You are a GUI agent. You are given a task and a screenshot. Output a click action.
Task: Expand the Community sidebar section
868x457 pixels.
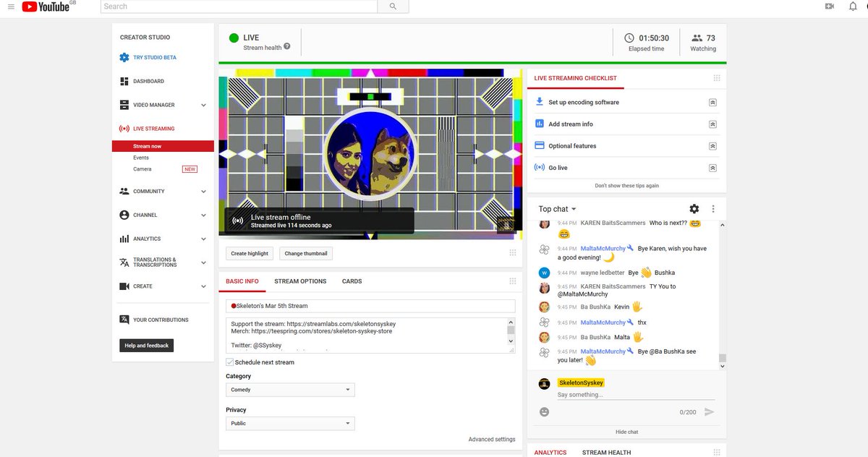(203, 192)
